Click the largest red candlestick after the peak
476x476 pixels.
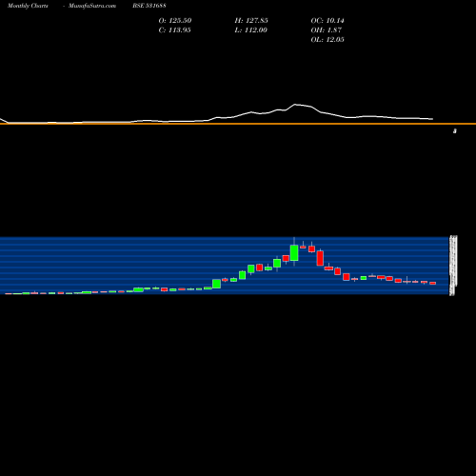coord(320,258)
